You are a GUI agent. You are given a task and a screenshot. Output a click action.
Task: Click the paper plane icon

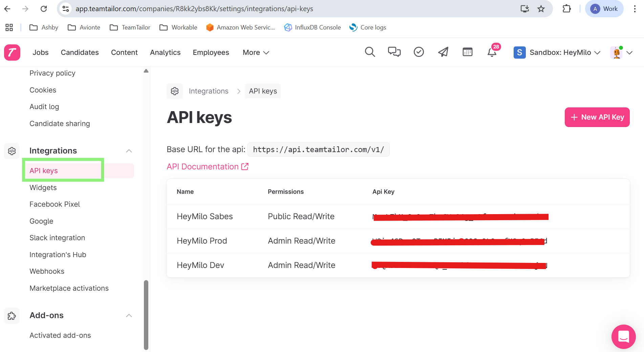click(443, 52)
